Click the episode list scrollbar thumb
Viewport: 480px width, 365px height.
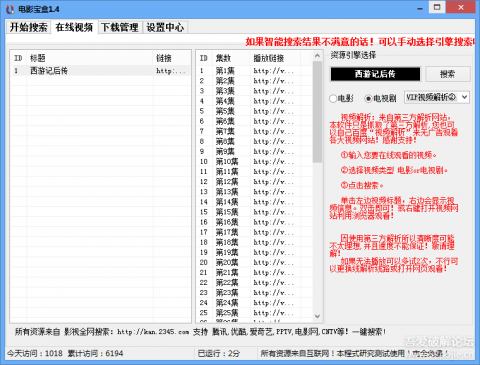click(317, 112)
